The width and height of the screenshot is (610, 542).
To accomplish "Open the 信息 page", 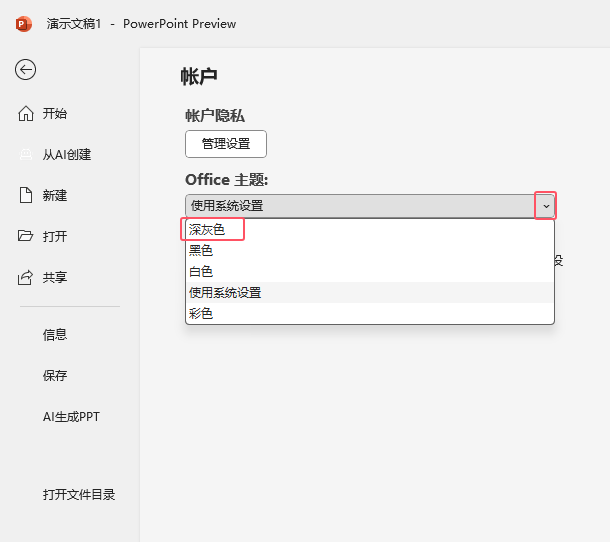I will pos(55,335).
